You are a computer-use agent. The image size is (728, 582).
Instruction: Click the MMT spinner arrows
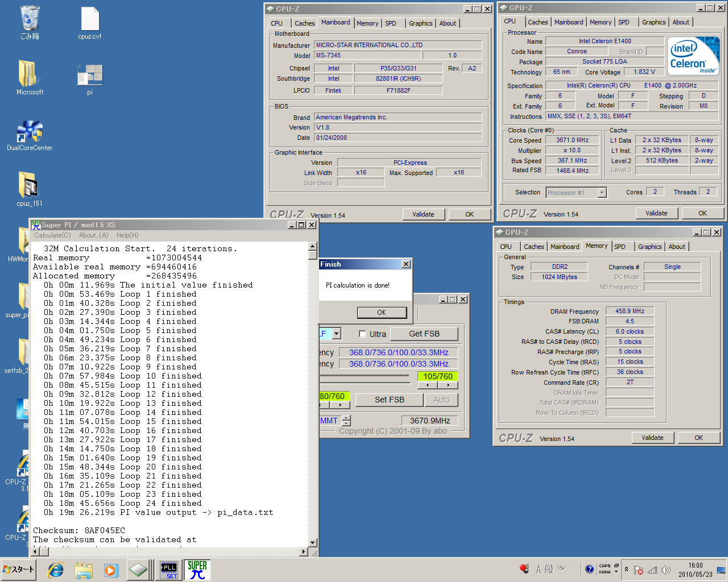point(346,421)
